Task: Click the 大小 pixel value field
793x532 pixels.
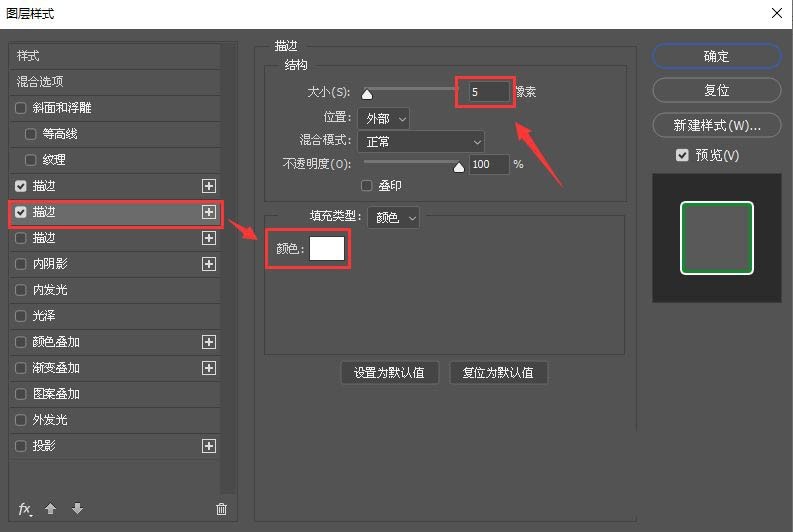Action: point(488,92)
